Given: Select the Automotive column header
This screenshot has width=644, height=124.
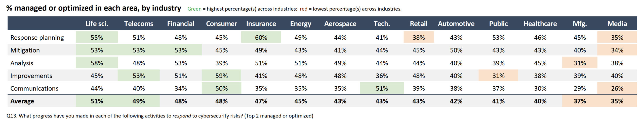Looking at the screenshot, I should coord(456,24).
